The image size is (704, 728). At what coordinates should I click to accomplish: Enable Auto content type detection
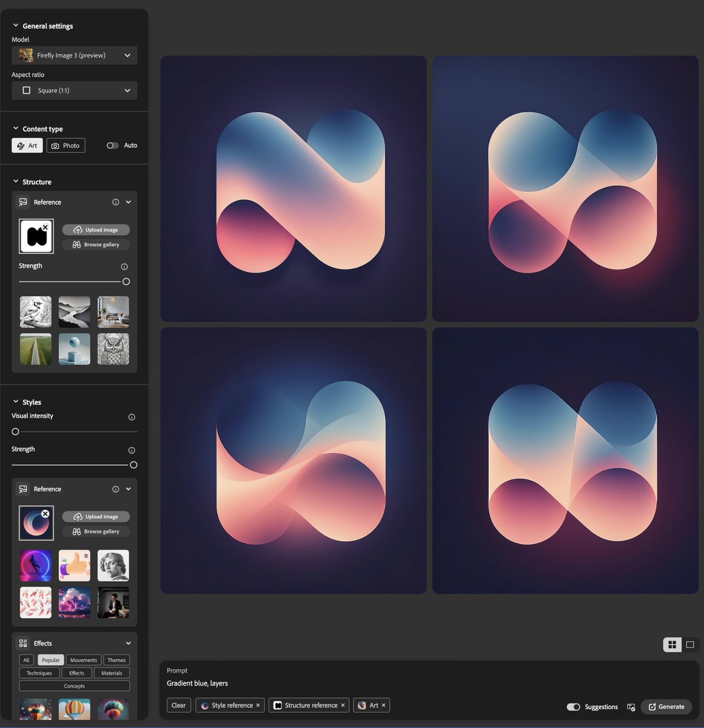tap(112, 146)
